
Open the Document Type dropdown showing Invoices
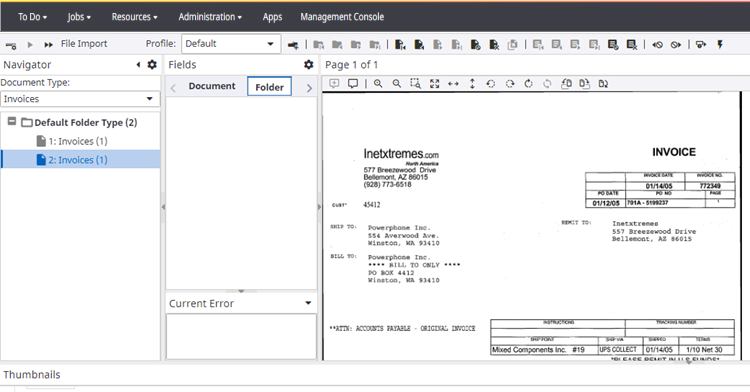pyautogui.click(x=80, y=99)
